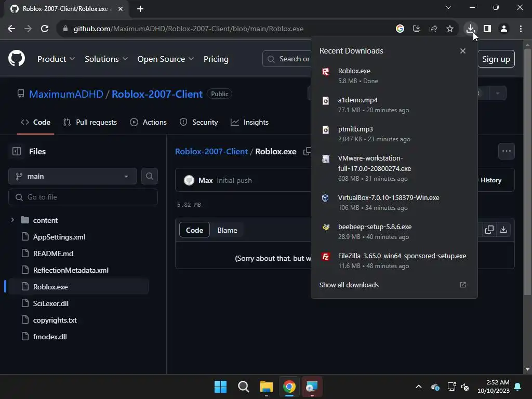Open Windows taskbar search
The image size is (532, 399).
243,387
